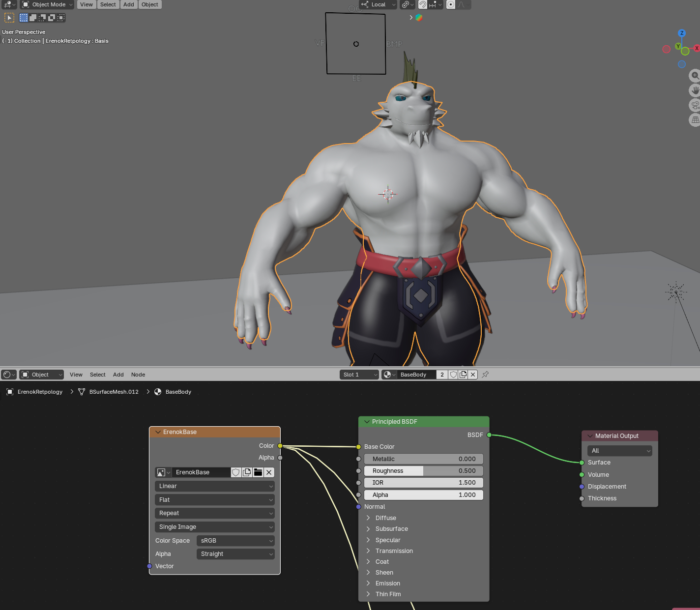Click the zoom magnifier icon in viewport
This screenshot has width=700, height=610.
coord(695,75)
